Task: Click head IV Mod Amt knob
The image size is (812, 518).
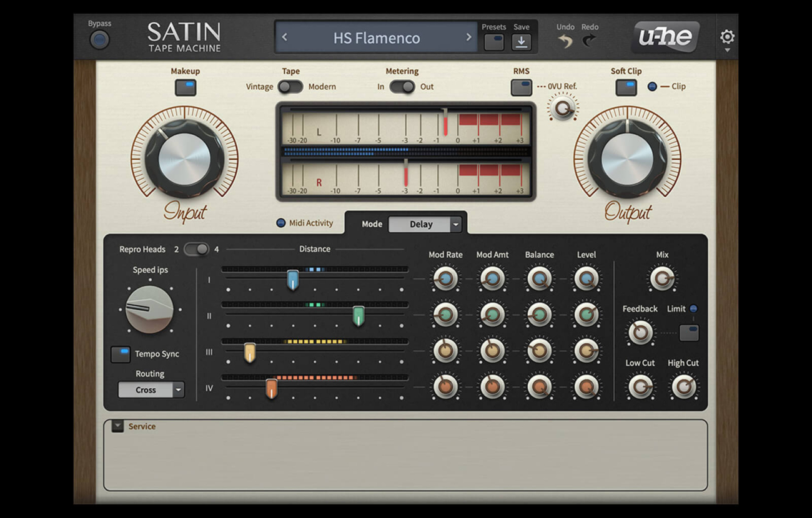Action: coord(492,388)
